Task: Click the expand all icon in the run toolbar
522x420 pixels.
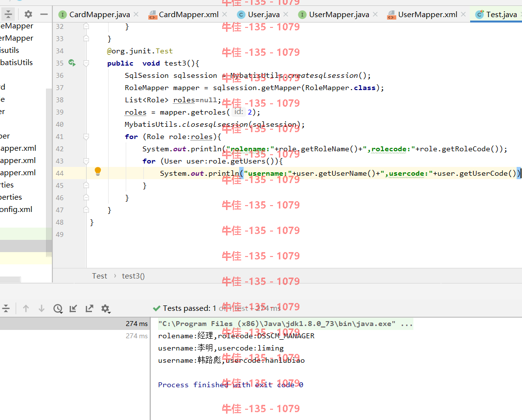Action: [x=6, y=308]
